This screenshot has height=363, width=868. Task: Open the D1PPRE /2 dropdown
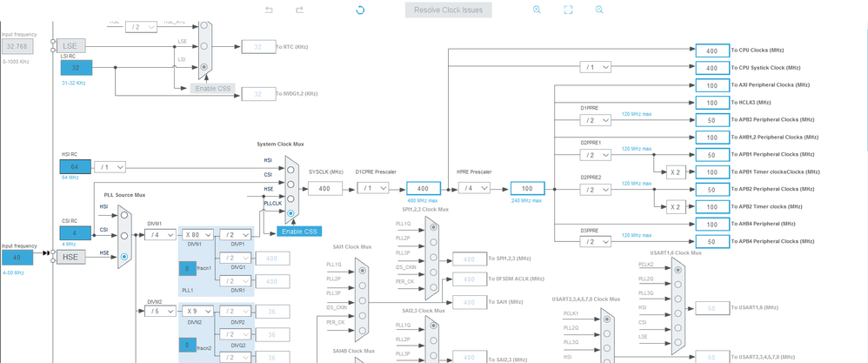596,120
